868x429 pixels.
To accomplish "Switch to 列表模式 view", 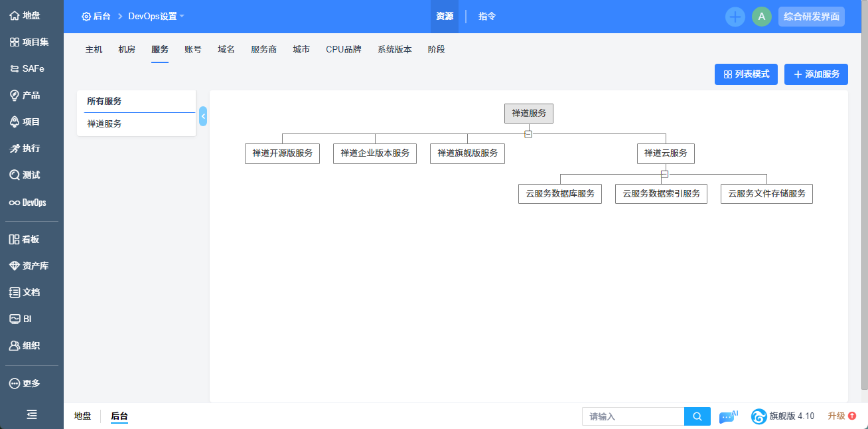I will (x=746, y=74).
